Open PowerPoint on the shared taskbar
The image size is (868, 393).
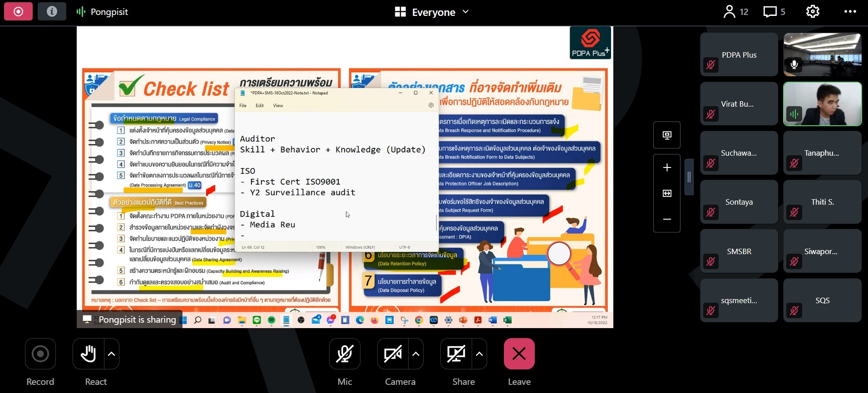463,320
